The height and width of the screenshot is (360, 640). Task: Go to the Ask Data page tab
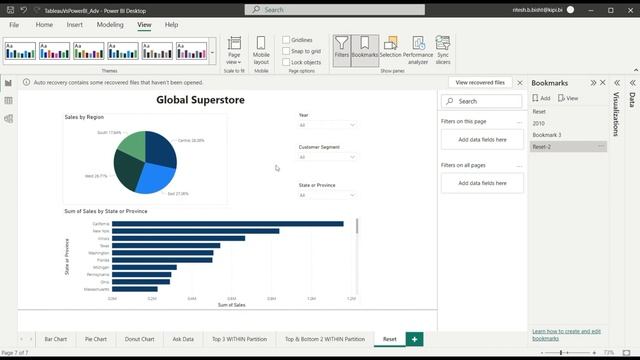pyautogui.click(x=183, y=339)
